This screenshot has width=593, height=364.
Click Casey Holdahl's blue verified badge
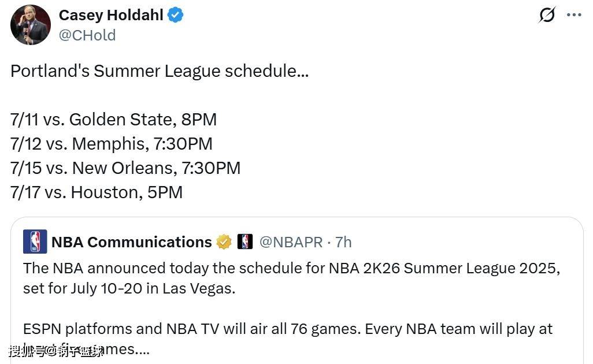point(176,16)
